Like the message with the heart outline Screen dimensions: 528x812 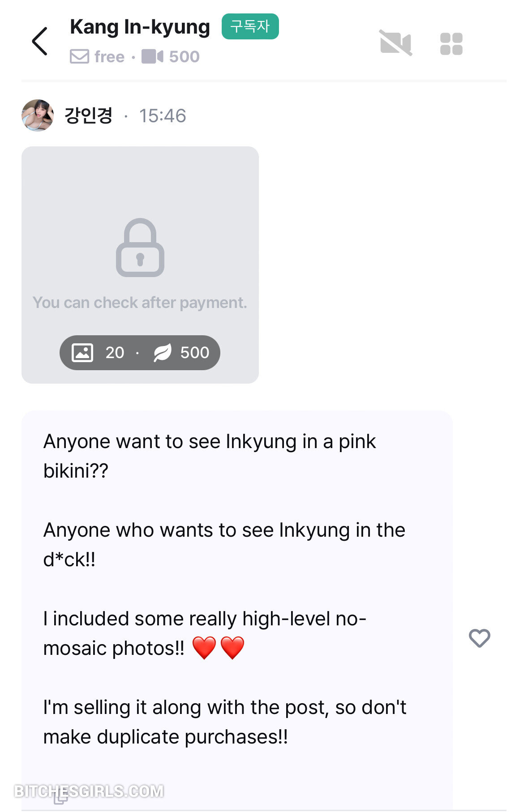pyautogui.click(x=479, y=637)
